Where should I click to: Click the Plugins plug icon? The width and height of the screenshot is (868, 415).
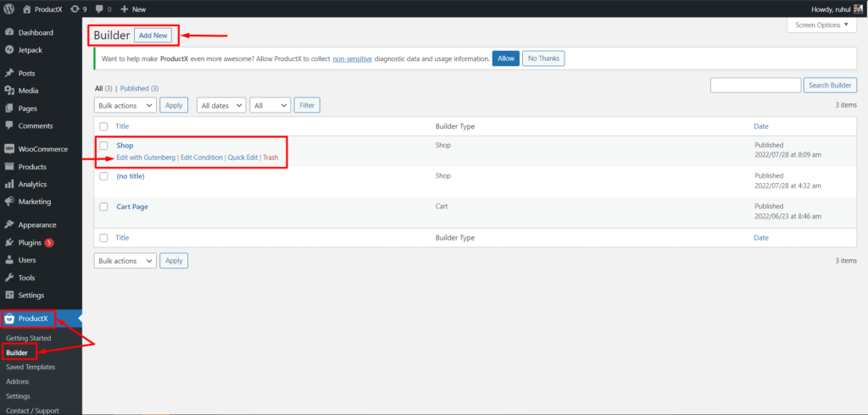pos(8,242)
